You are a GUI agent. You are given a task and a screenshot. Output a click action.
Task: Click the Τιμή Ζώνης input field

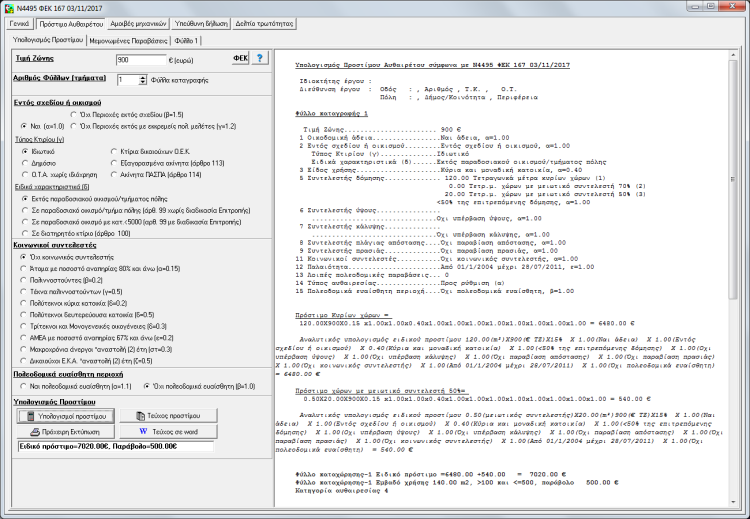(x=138, y=60)
